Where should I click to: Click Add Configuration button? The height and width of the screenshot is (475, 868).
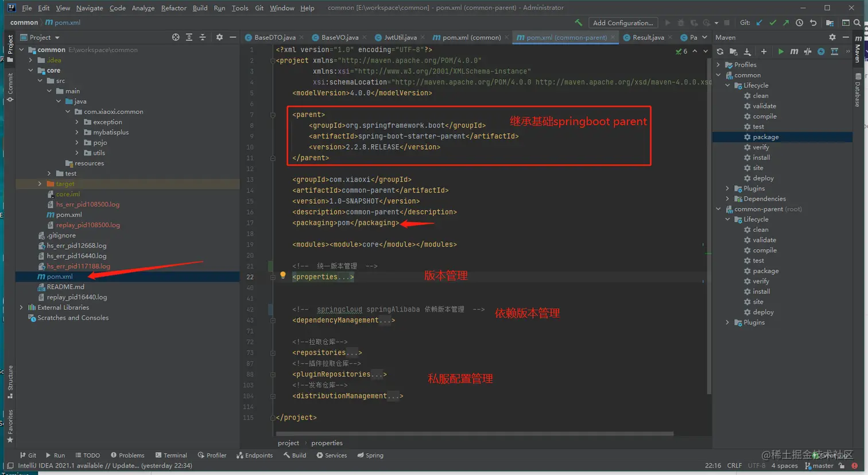(623, 23)
